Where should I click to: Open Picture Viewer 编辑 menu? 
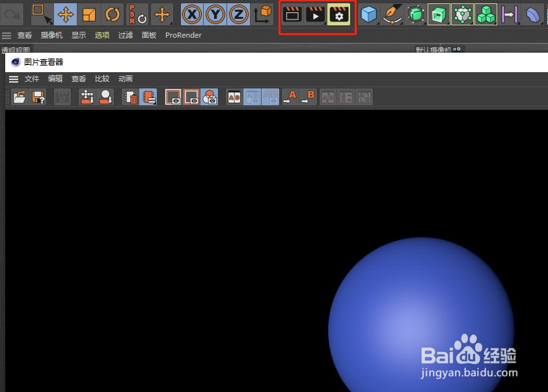click(x=55, y=79)
